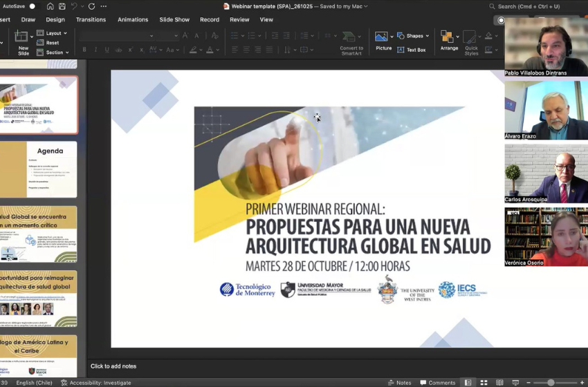Open the Transitions tab

91,19
